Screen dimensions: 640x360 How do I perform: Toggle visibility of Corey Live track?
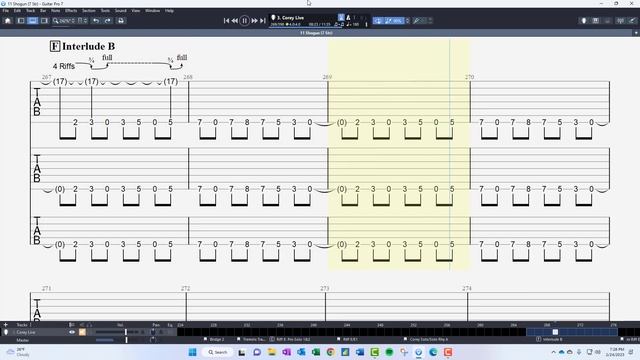tap(72, 332)
